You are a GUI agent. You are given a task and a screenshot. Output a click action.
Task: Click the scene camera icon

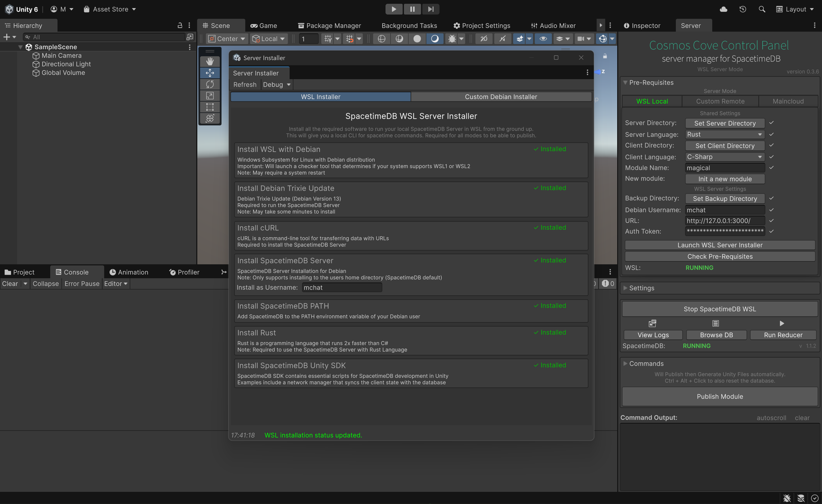(581, 39)
